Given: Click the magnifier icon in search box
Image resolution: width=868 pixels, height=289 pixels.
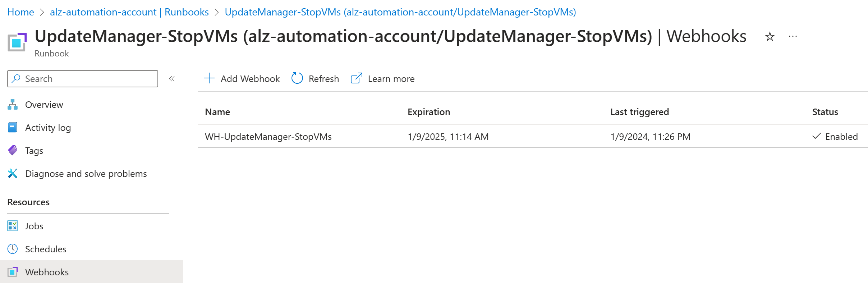Looking at the screenshot, I should 16,79.
